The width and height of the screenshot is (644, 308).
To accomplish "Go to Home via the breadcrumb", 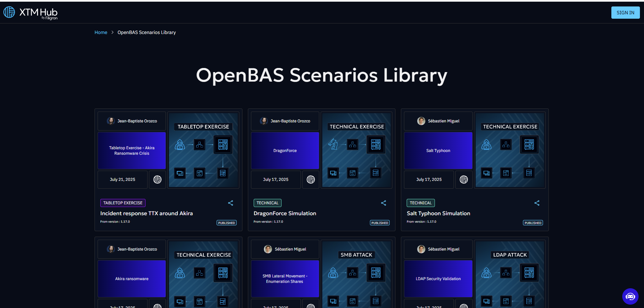I will 101,32.
